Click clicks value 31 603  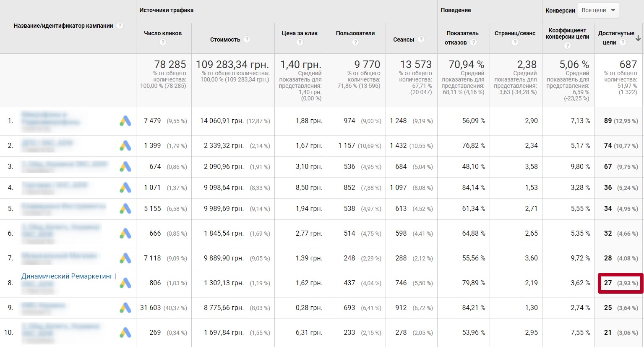point(151,308)
